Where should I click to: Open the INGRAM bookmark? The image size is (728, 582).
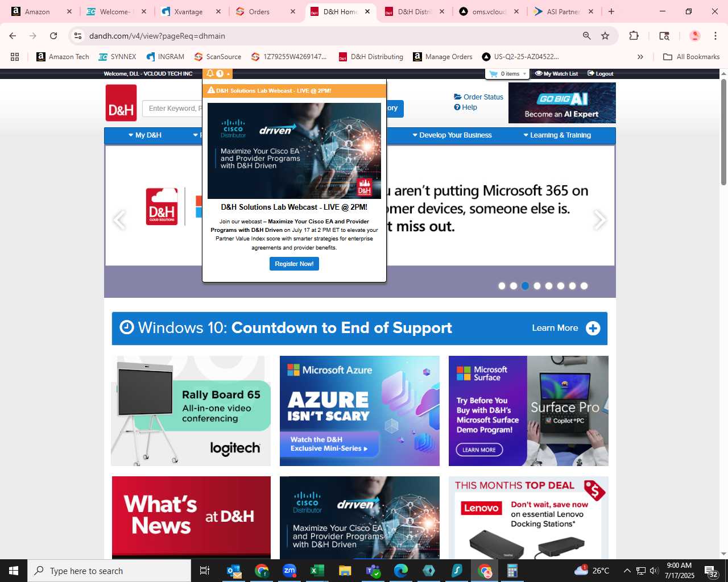165,57
